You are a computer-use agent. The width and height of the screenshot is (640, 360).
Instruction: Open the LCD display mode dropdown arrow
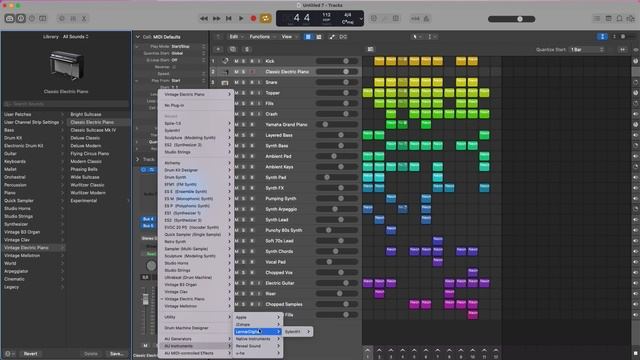pyautogui.click(x=361, y=19)
